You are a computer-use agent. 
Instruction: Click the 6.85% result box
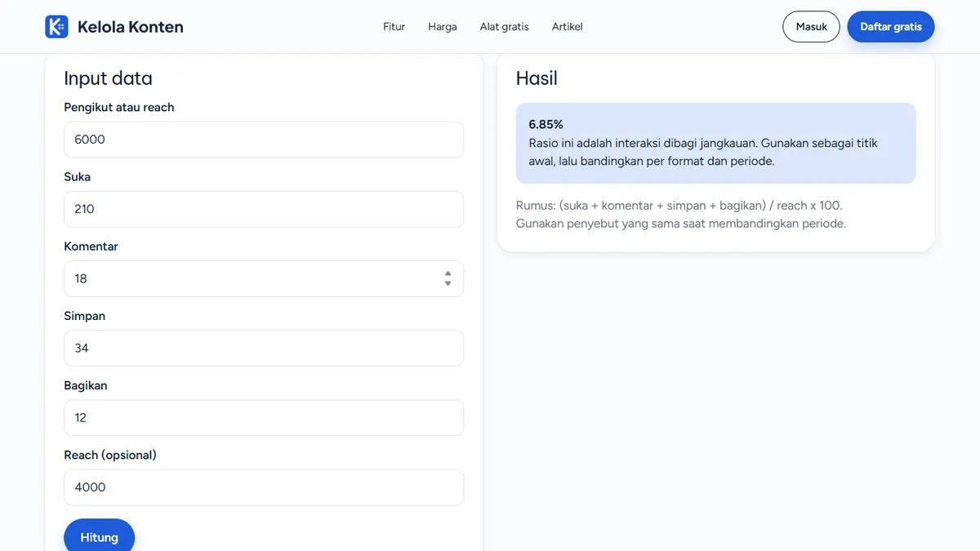point(716,143)
